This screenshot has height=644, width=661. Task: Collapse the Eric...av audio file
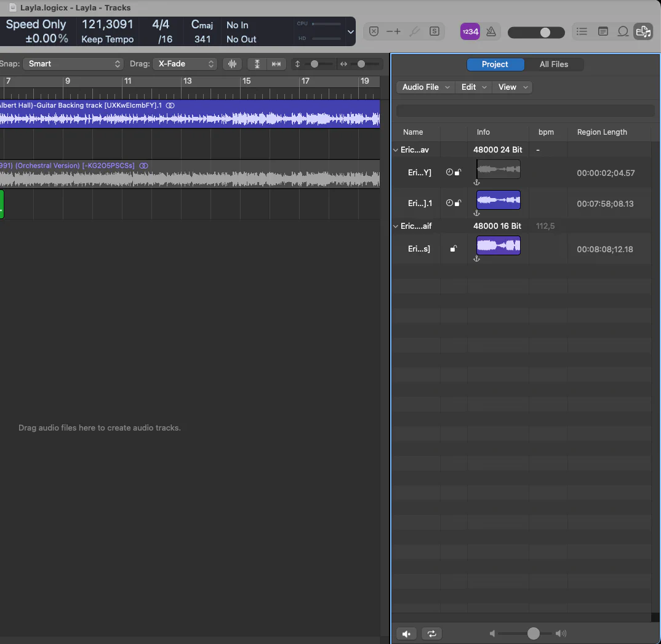click(x=395, y=150)
